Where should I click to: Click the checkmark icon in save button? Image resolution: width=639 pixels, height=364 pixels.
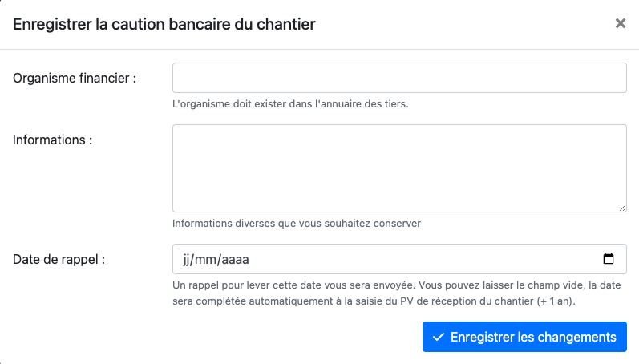pos(438,337)
